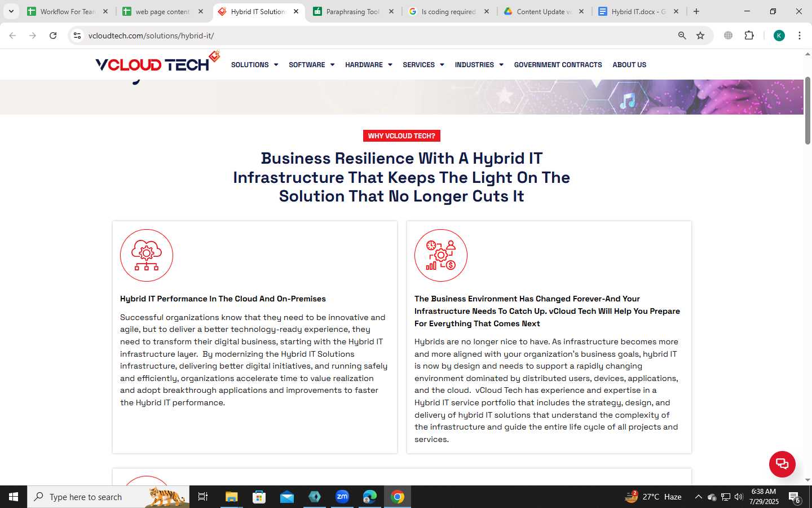The height and width of the screenshot is (508, 812).
Task: Switch to Is coding required tab
Action: click(448, 11)
